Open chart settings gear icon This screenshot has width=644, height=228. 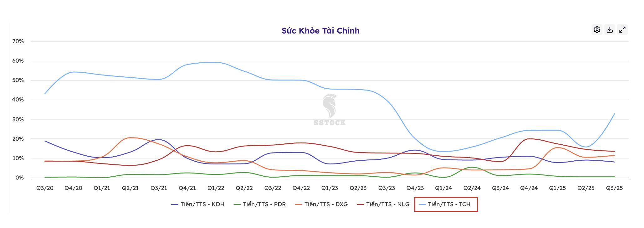click(x=597, y=30)
